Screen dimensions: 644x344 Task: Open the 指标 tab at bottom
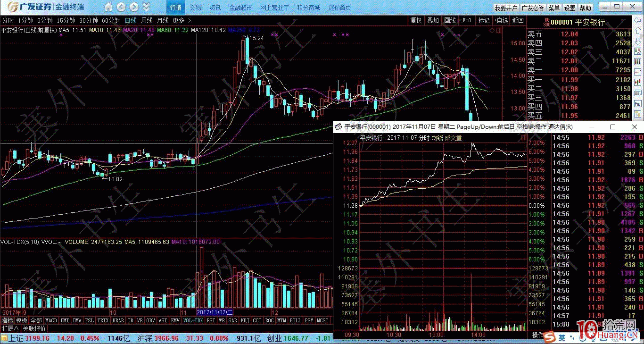[7, 320]
